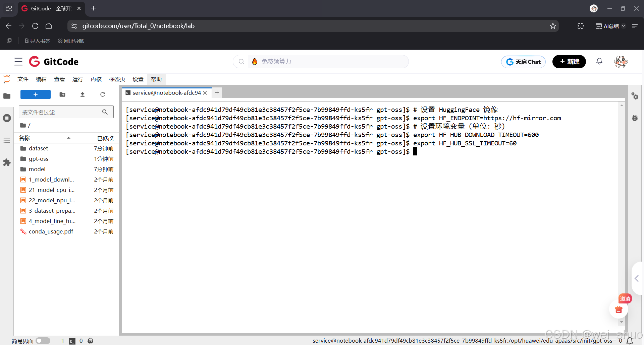Refresh the file list
Screen dimensions: 644x345
click(x=103, y=94)
